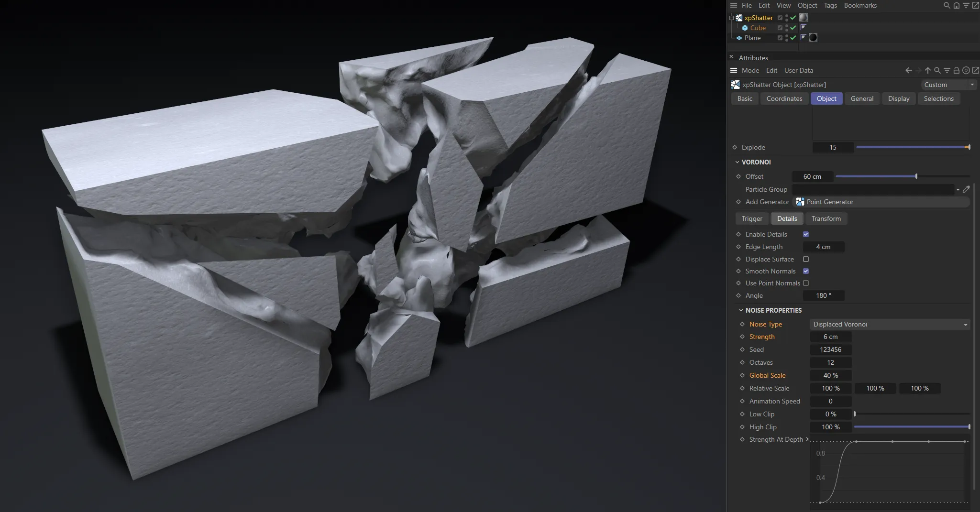Screen dimensions: 980x512
Task: Click the Particle Group eyedropper icon
Action: click(x=966, y=189)
